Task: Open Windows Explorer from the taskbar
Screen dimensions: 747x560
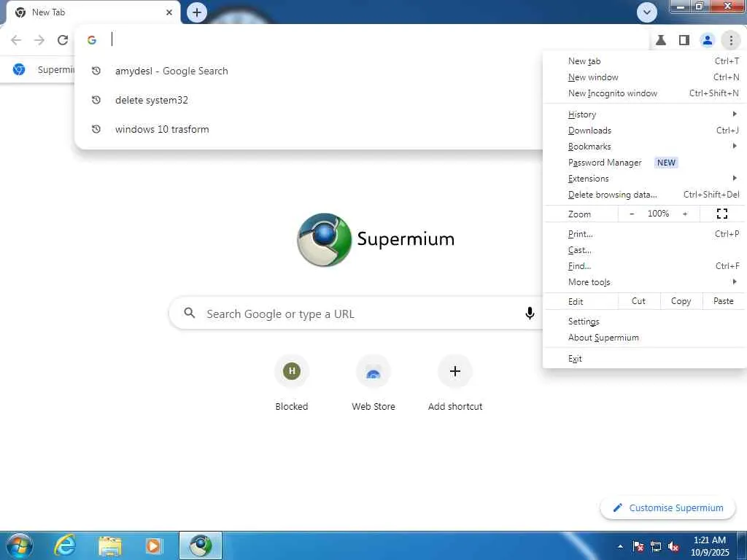Action: pos(109,545)
